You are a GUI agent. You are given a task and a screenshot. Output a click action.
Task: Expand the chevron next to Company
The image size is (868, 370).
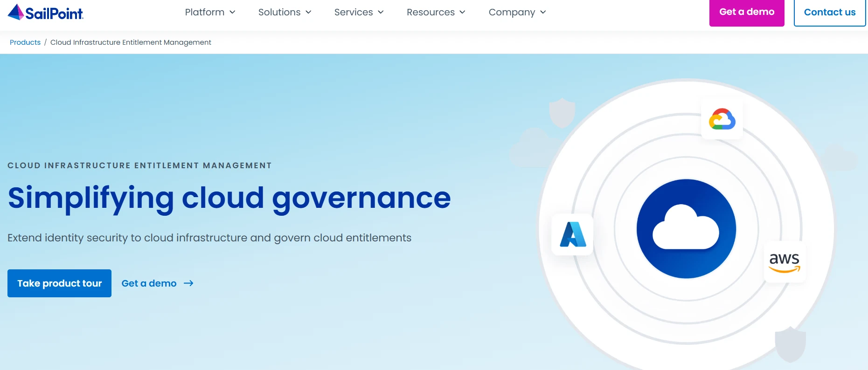[x=543, y=12]
